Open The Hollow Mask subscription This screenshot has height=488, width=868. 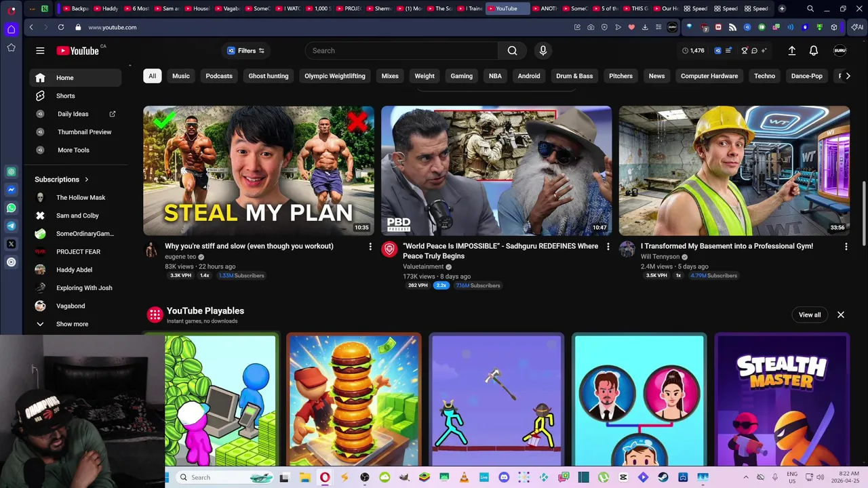75,197
